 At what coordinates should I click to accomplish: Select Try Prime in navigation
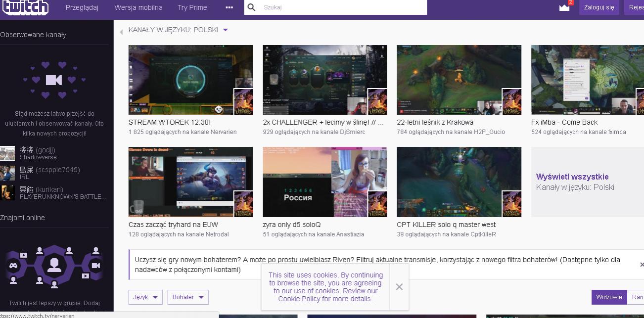click(x=192, y=7)
